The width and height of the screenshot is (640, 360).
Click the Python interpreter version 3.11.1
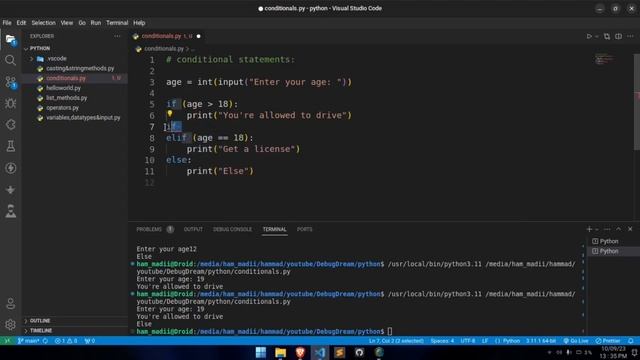pos(541,340)
